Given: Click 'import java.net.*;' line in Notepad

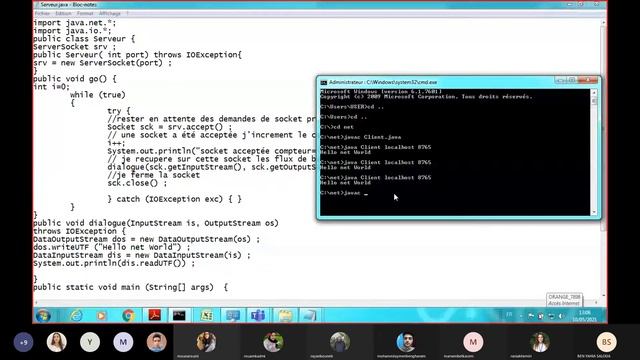Looking at the screenshot, I should [75, 23].
